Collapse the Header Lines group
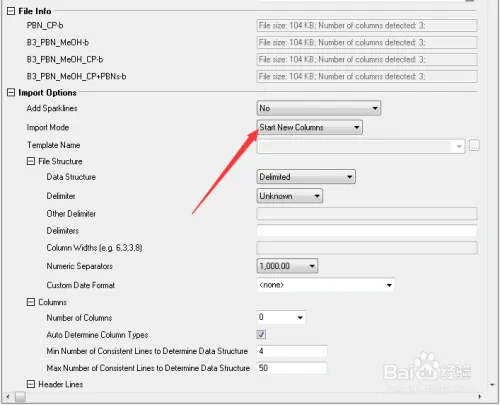The image size is (500, 405). pyautogui.click(x=31, y=384)
